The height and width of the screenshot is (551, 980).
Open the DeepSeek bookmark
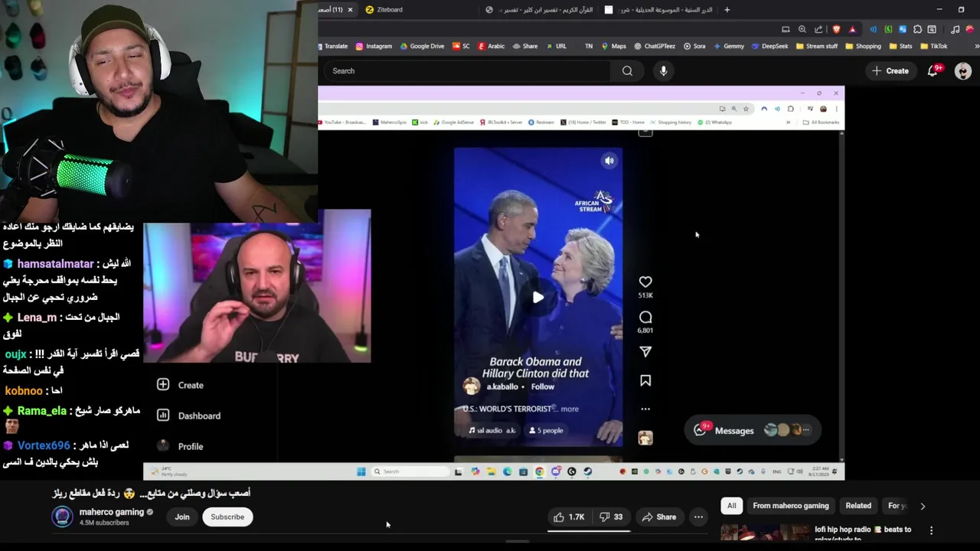pyautogui.click(x=769, y=46)
